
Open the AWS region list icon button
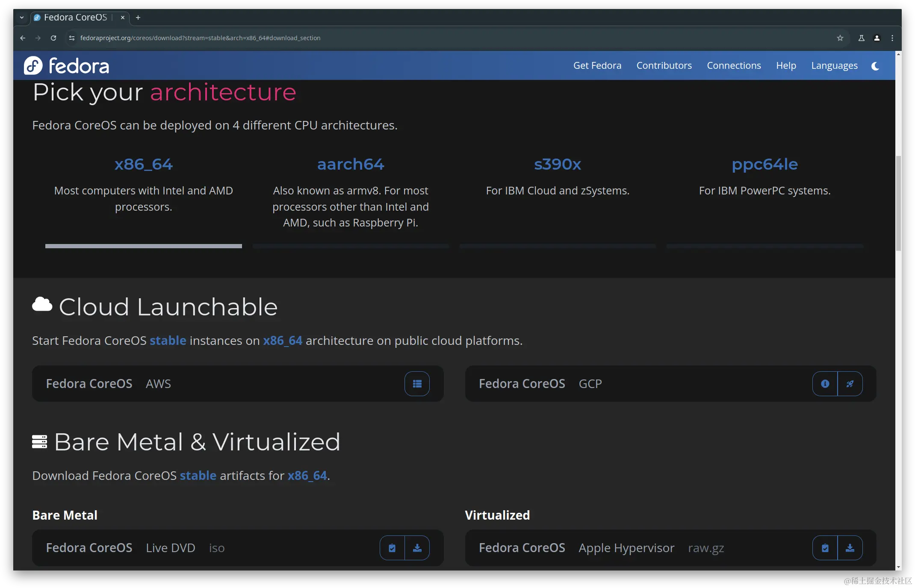[x=417, y=384]
